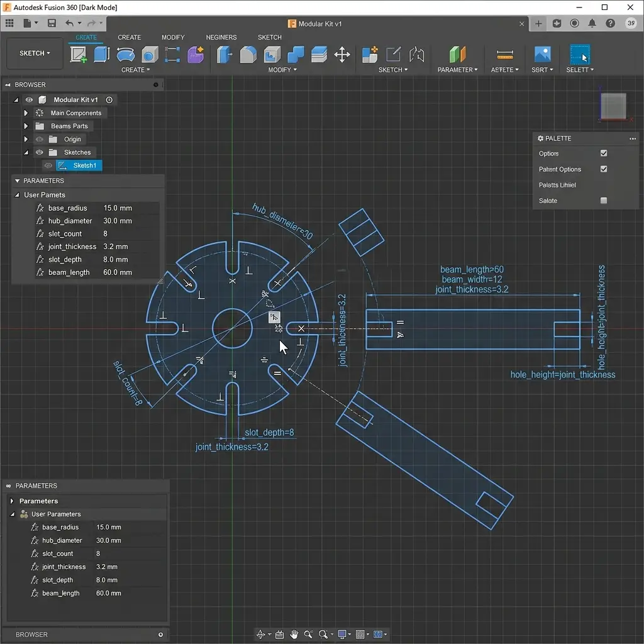Expand the Parameters node in lower panel
Viewport: 644px width, 644px height.
11,501
